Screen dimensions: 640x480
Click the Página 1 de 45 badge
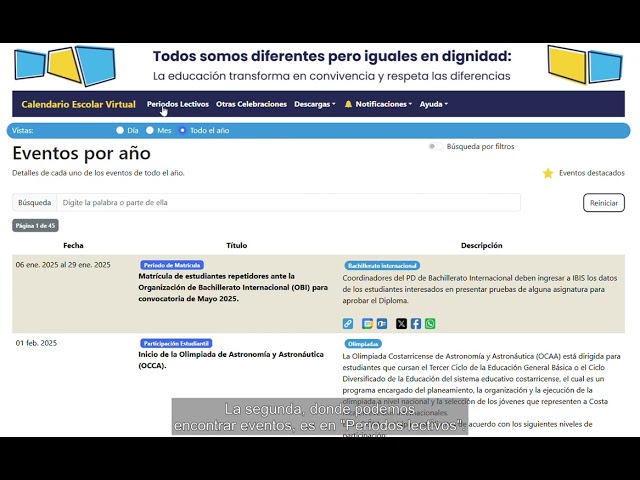tap(36, 226)
